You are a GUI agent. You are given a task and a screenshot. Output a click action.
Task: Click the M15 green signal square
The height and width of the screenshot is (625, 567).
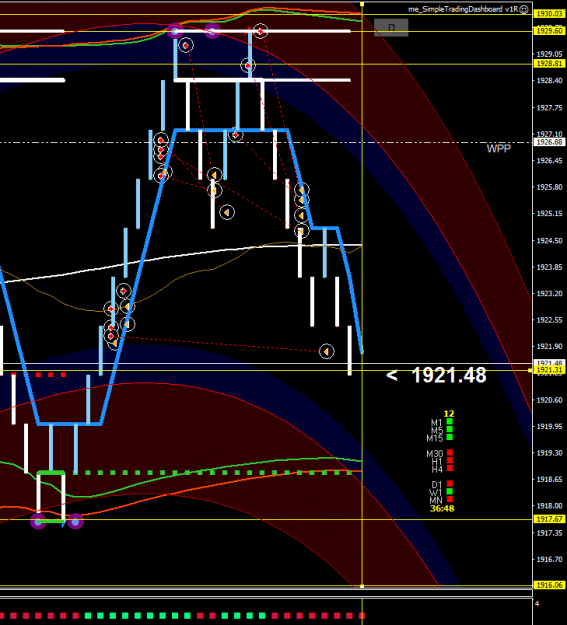[x=450, y=437]
